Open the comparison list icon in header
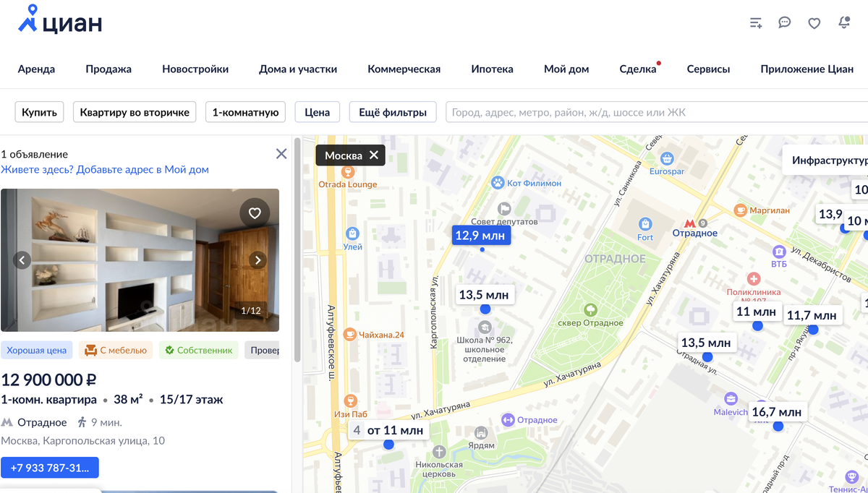 tap(756, 23)
